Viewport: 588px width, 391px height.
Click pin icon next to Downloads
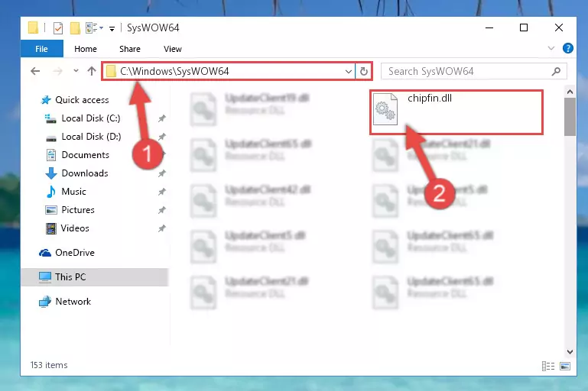click(161, 173)
